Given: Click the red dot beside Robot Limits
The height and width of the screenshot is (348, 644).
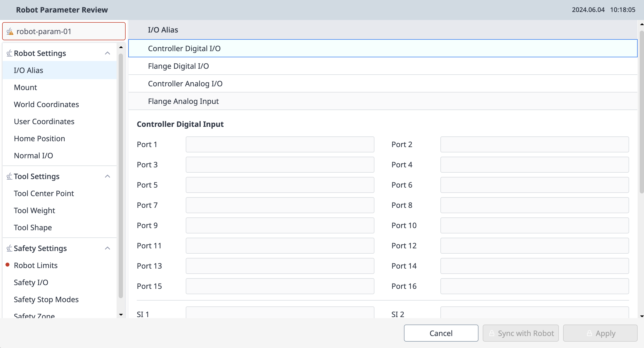Looking at the screenshot, I should pos(8,265).
